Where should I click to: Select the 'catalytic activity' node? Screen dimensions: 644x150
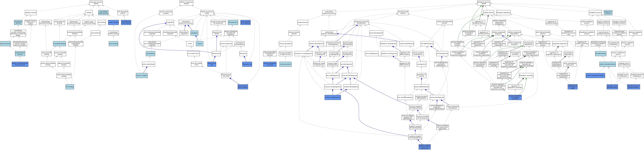[30, 12]
